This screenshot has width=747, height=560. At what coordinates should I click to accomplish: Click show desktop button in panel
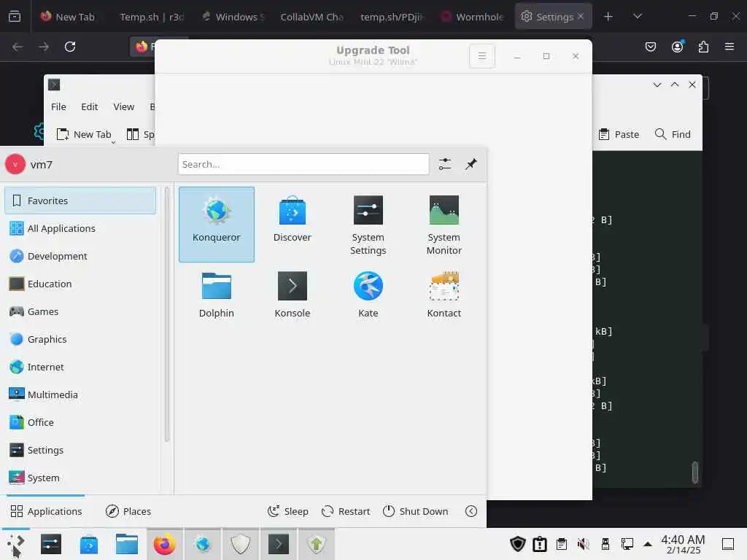coord(728,544)
